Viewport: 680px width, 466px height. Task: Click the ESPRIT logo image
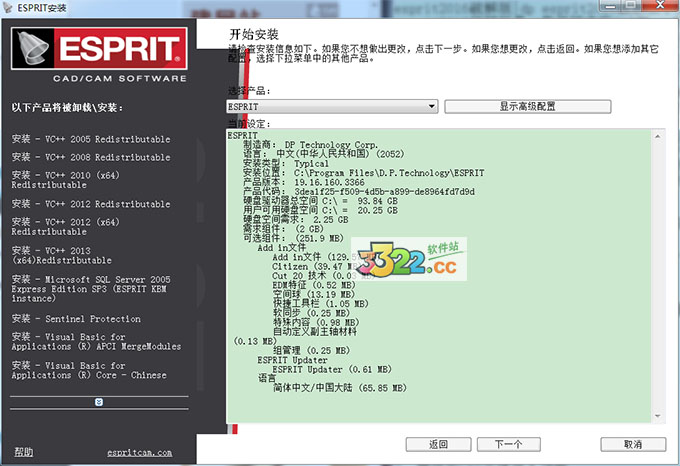pos(99,49)
